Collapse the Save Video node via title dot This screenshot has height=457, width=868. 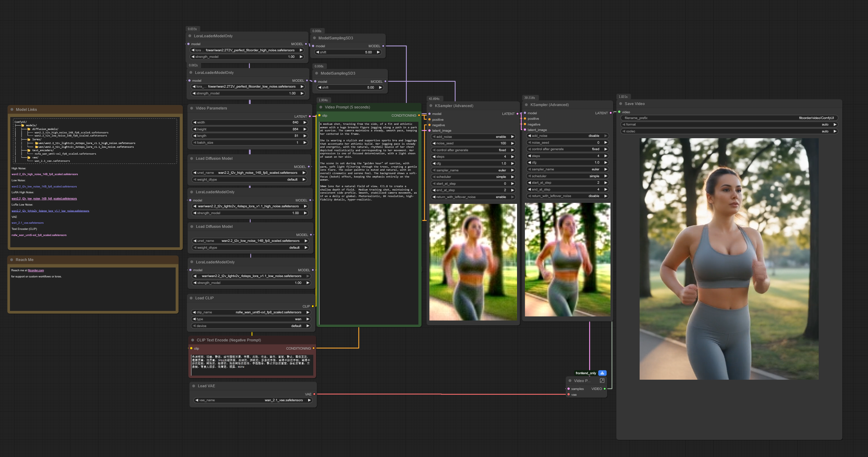click(621, 104)
